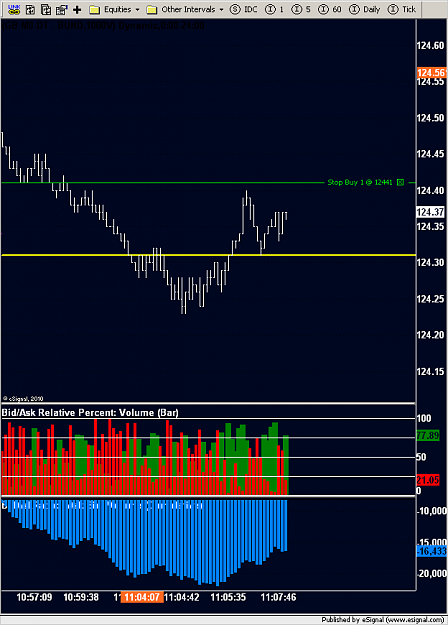This screenshot has width=448, height=625.
Task: Click the 100 level axis label
Action: pos(424,418)
